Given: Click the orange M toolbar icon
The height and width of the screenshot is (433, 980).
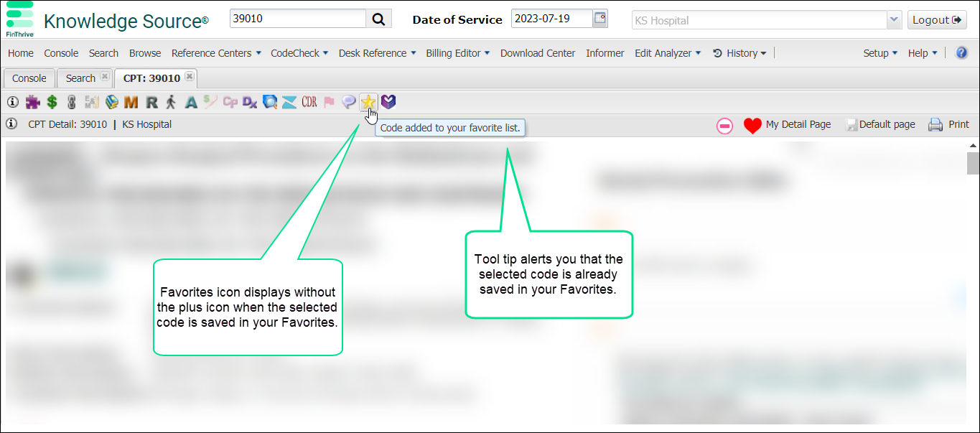Looking at the screenshot, I should coord(131,103).
